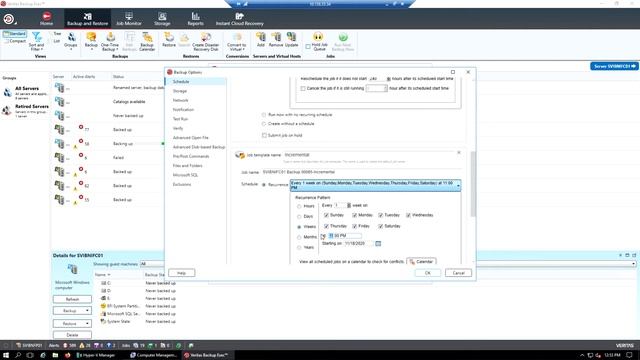Click the taskbar search magnifier icon
This screenshot has height=360, width=640.
[18, 355]
